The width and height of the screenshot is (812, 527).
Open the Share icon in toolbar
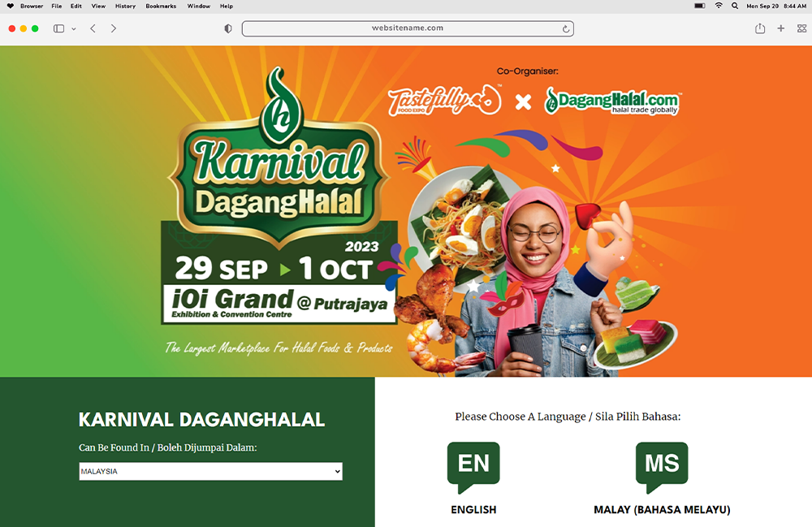760,28
